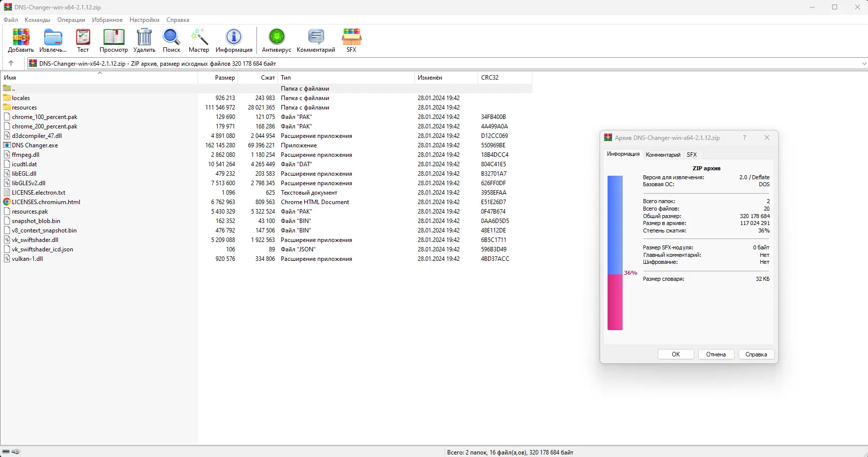The image size is (868, 457).
Task: Open the Команды menu
Action: pos(37,20)
